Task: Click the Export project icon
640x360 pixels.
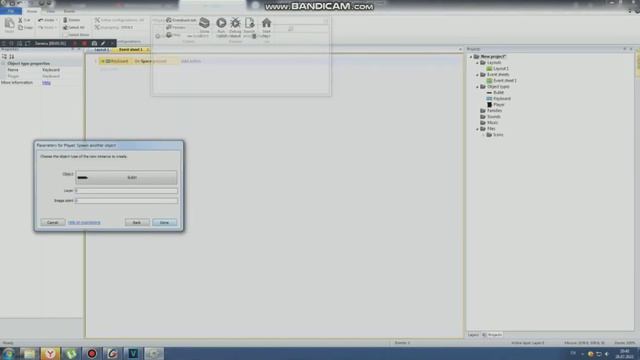Action: (249, 23)
